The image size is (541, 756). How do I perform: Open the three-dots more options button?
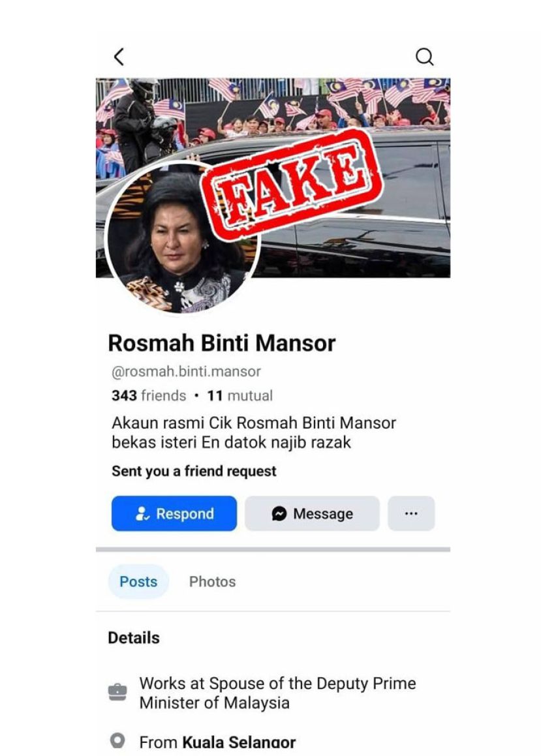click(x=411, y=513)
